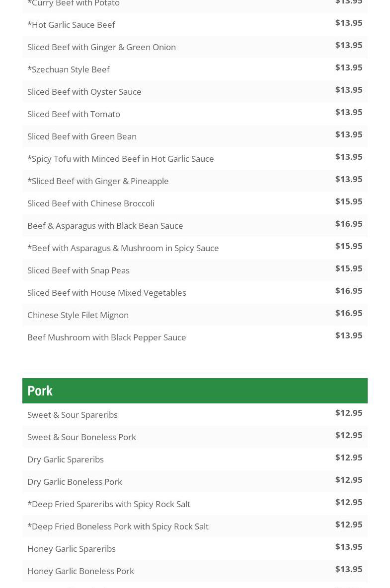Choose Dry Garlic Boneless Pork

75,482
